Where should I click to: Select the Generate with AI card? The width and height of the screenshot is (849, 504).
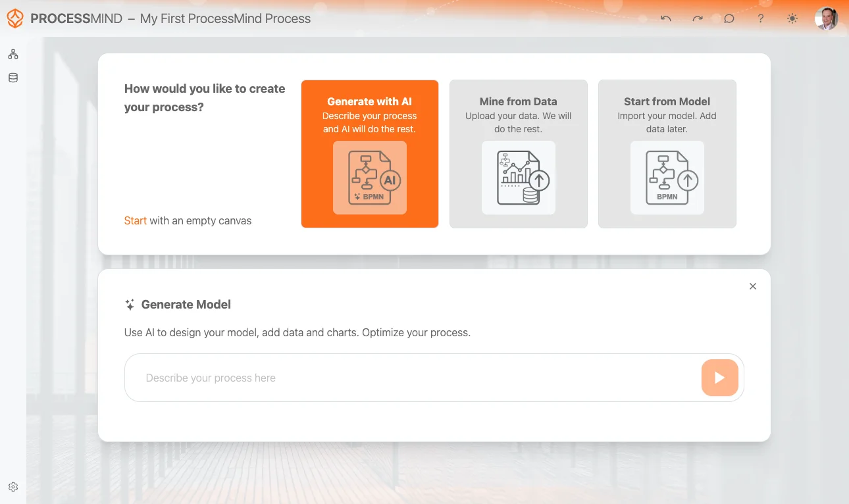(x=370, y=154)
